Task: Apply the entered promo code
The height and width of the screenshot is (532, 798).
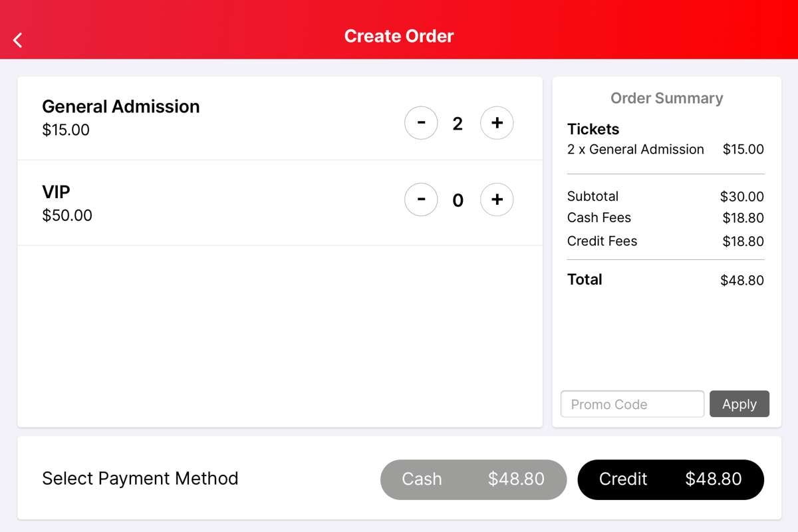Action: point(739,404)
